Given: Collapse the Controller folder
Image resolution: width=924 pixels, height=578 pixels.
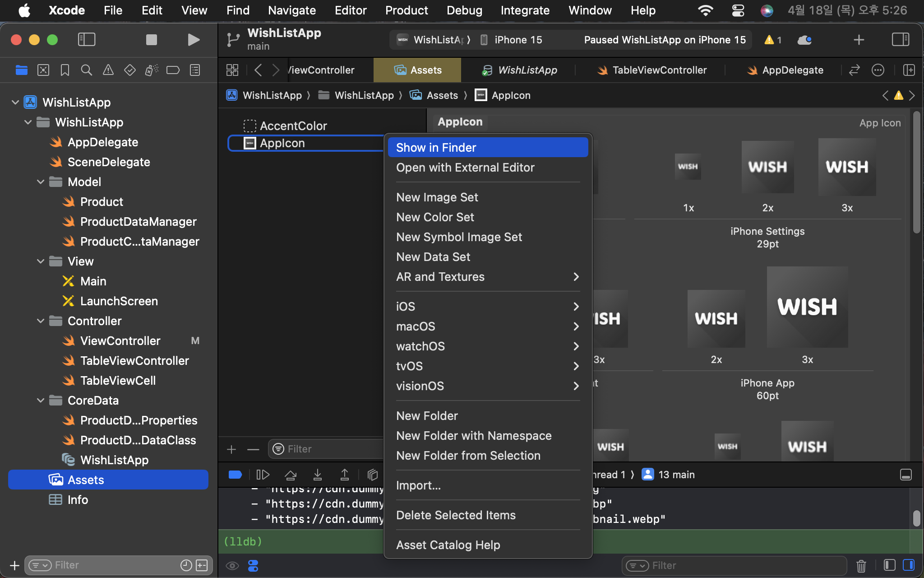Looking at the screenshot, I should (40, 321).
